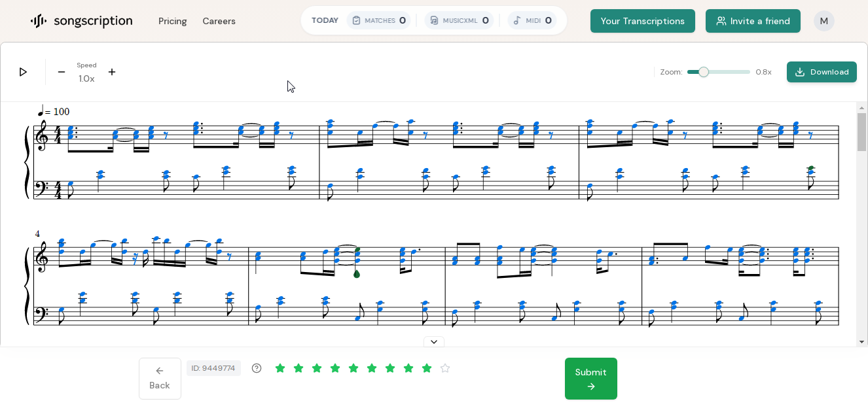868x410 pixels.
Task: Expand the sheet music chevron below score
Action: pyautogui.click(x=434, y=342)
